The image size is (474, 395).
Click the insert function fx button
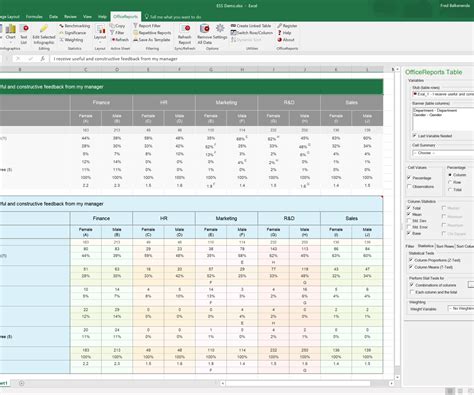click(x=43, y=59)
